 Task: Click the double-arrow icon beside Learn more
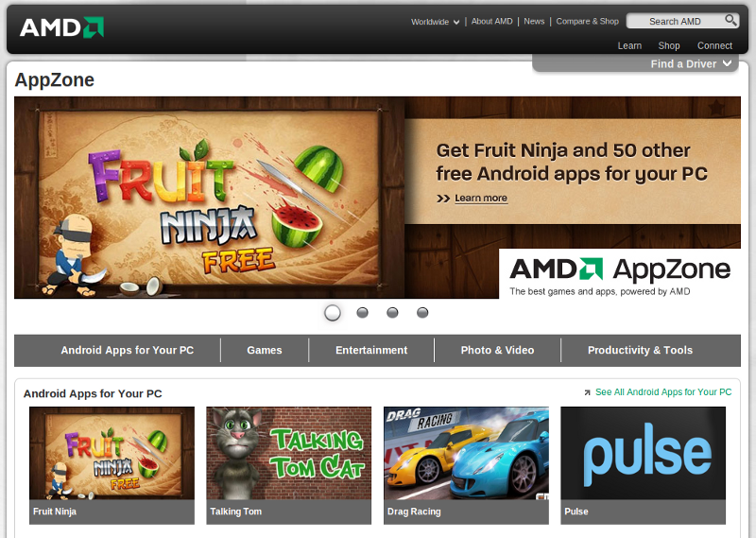coord(443,199)
